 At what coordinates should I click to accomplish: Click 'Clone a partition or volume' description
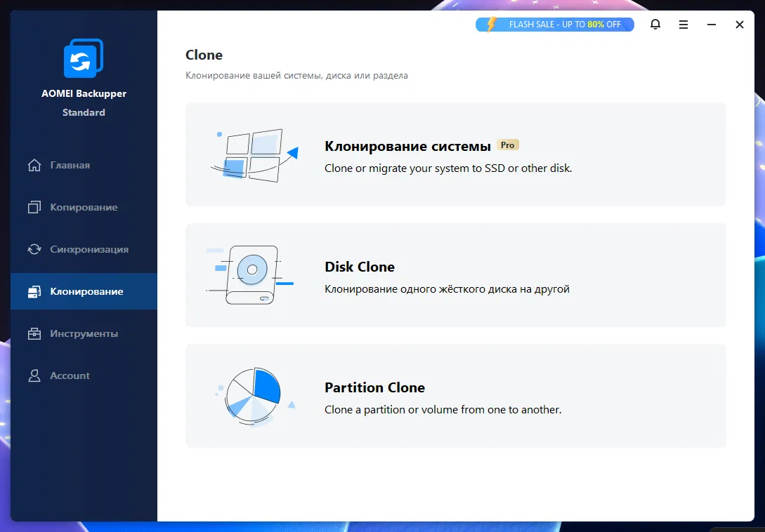(443, 410)
